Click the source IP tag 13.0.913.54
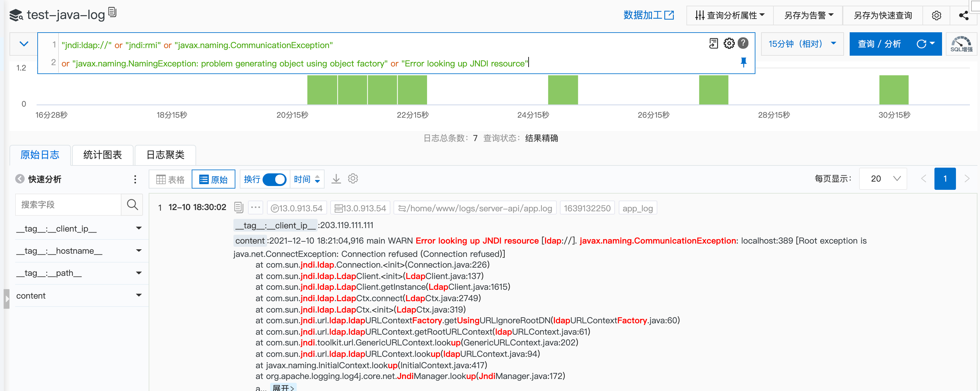 297,208
